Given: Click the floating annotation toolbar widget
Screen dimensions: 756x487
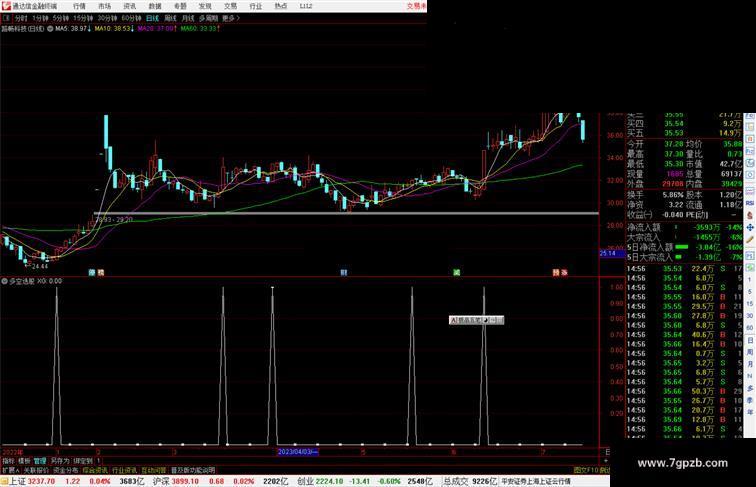Looking at the screenshot, I should pyautogui.click(x=476, y=320).
